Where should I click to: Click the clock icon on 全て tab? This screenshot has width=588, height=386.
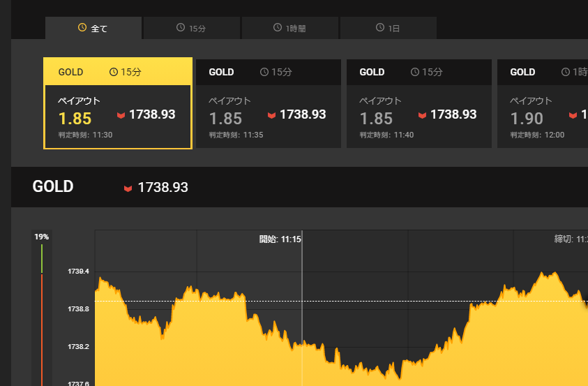[82, 28]
